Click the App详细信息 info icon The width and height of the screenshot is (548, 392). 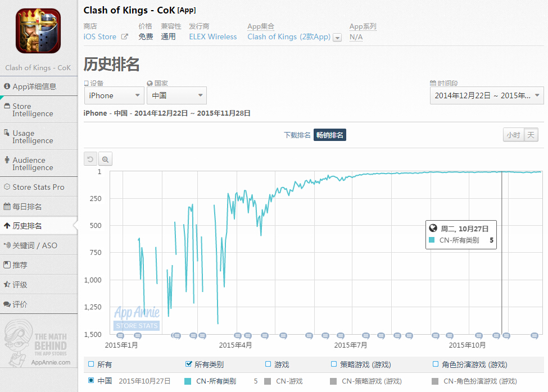pyautogui.click(x=7, y=86)
